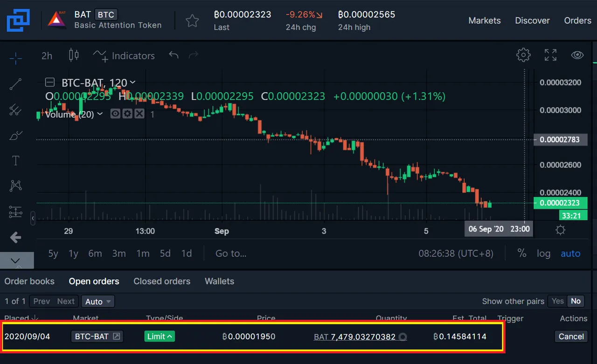Open the Markets menu

[485, 21]
